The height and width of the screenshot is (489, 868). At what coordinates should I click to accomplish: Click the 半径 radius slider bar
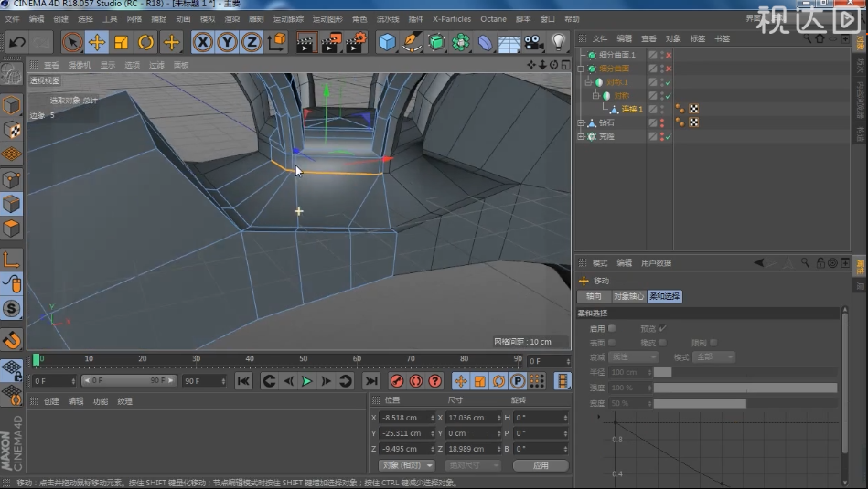(x=745, y=372)
